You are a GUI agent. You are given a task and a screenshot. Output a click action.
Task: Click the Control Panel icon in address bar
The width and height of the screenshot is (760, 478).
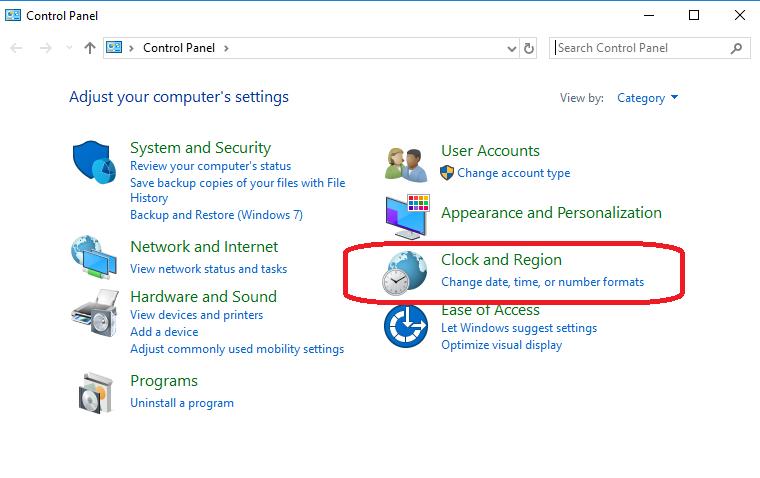tap(114, 48)
